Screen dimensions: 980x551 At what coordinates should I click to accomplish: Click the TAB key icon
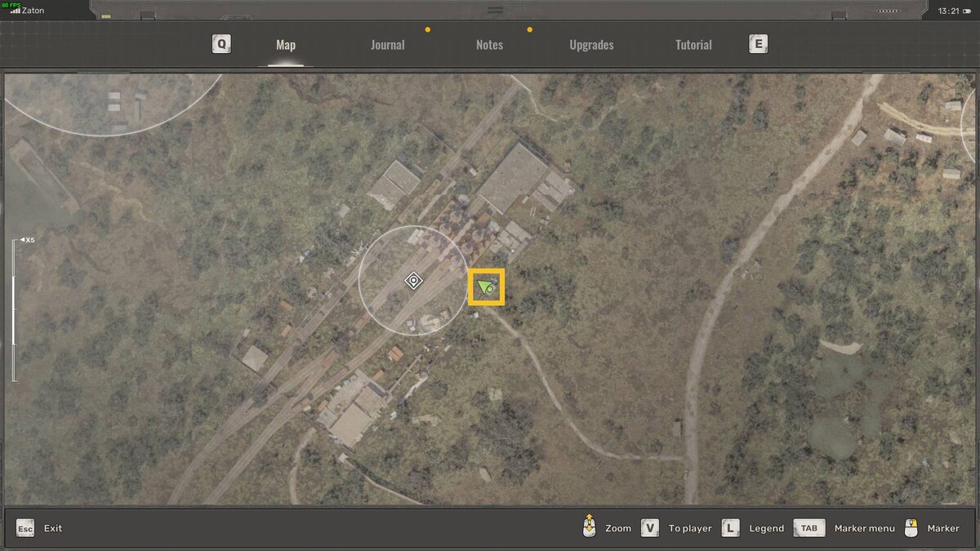808,528
